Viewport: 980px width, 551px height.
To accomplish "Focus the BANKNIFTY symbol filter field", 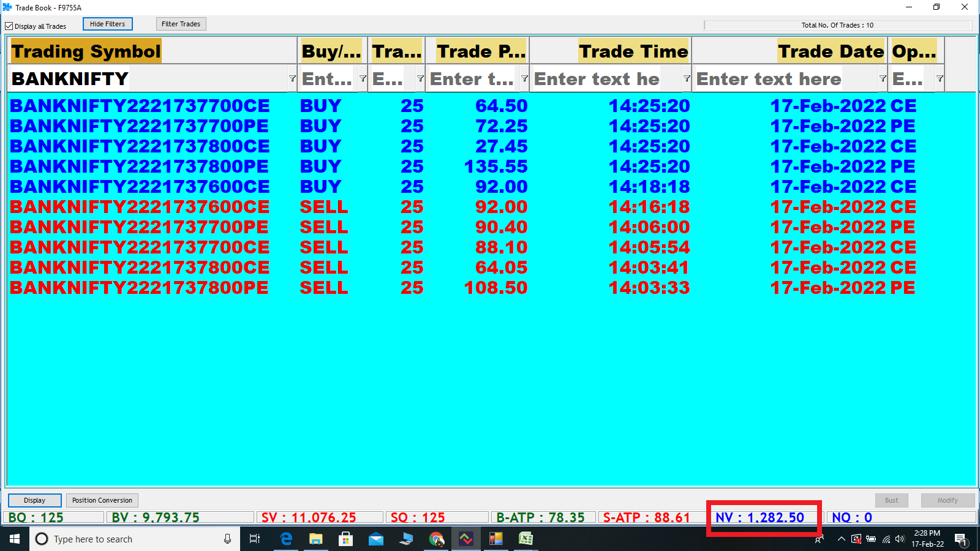I will click(x=148, y=78).
